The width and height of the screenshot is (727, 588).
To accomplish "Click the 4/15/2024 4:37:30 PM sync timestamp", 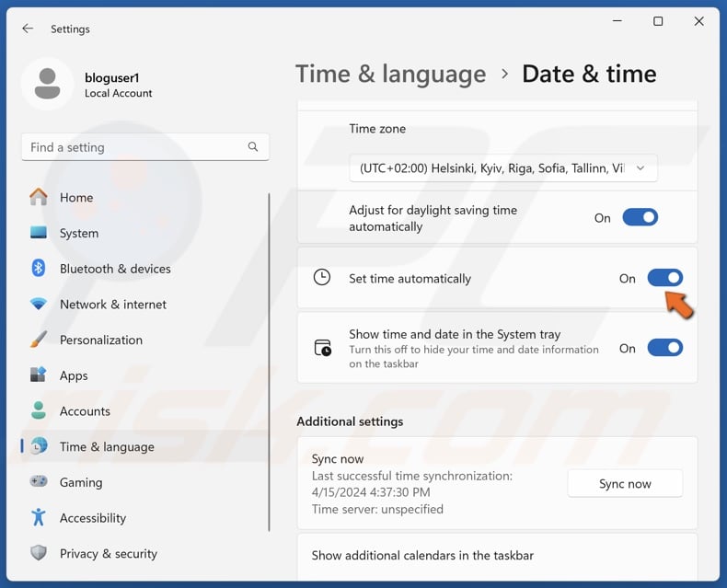I will click(x=371, y=492).
